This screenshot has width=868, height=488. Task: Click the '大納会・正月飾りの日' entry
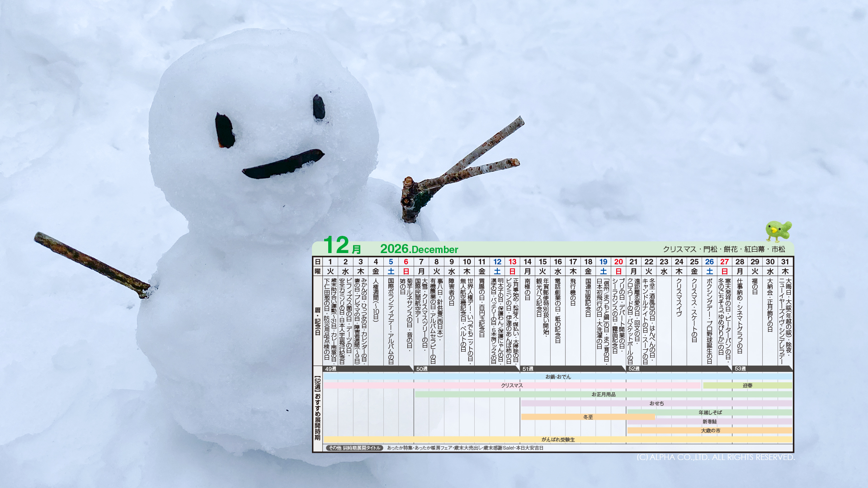click(770, 305)
